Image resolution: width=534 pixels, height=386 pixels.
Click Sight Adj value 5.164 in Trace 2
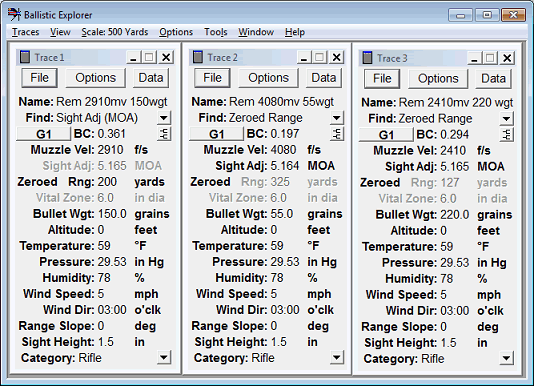point(285,166)
